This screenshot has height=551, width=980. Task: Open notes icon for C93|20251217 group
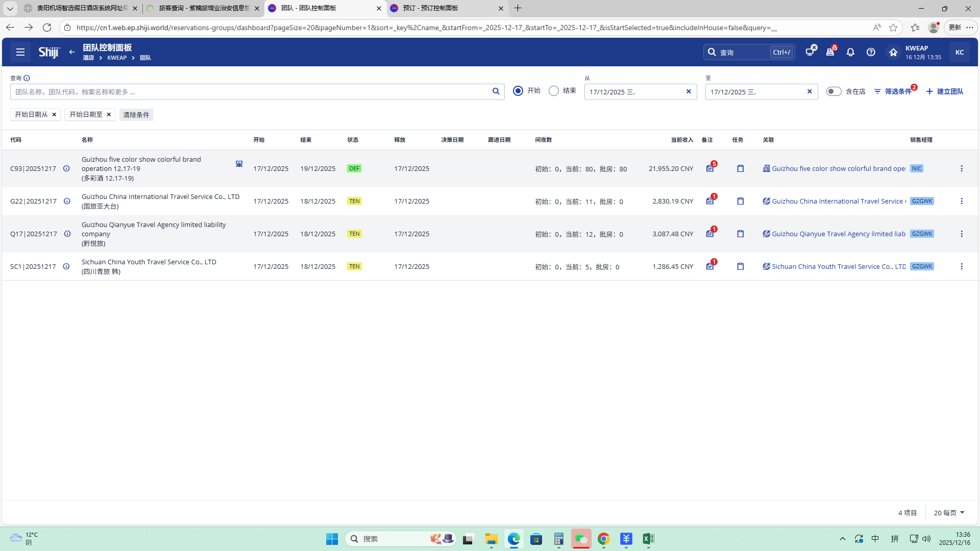tap(709, 169)
